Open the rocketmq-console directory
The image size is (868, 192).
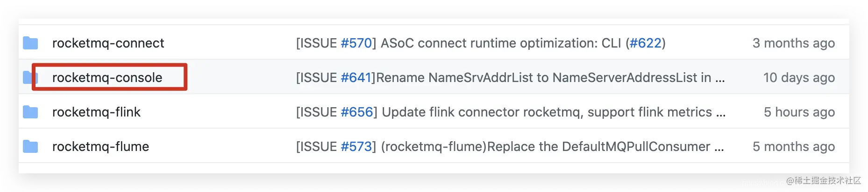(107, 77)
